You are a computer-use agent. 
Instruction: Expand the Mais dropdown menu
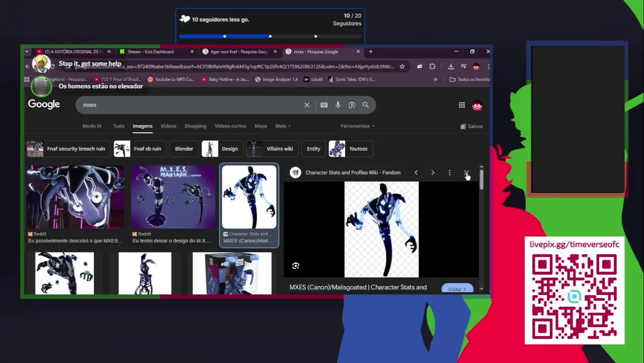click(x=283, y=126)
